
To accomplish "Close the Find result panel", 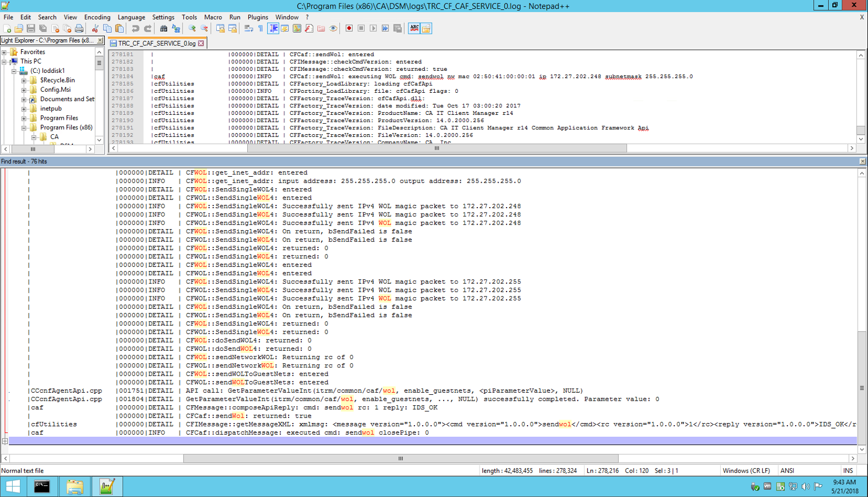I will point(862,161).
